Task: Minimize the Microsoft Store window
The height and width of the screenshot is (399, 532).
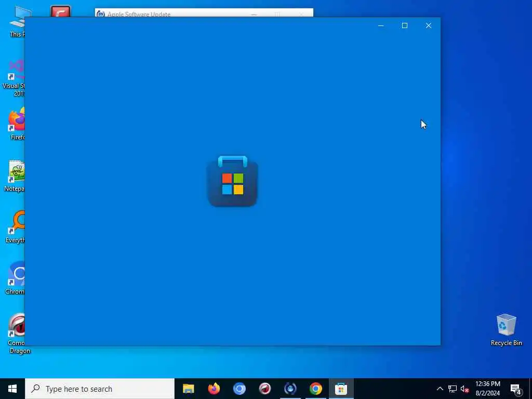Action: (381, 25)
